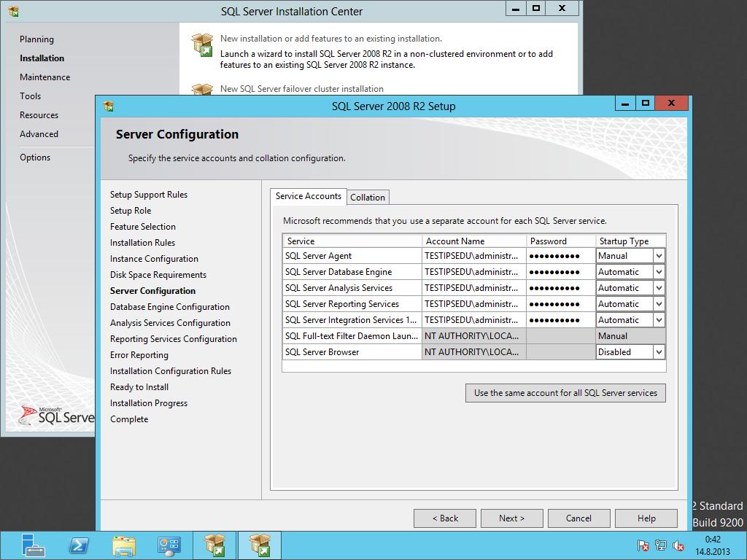Click the SQL Server Database Engine account name
747x560 pixels.
pos(474,272)
